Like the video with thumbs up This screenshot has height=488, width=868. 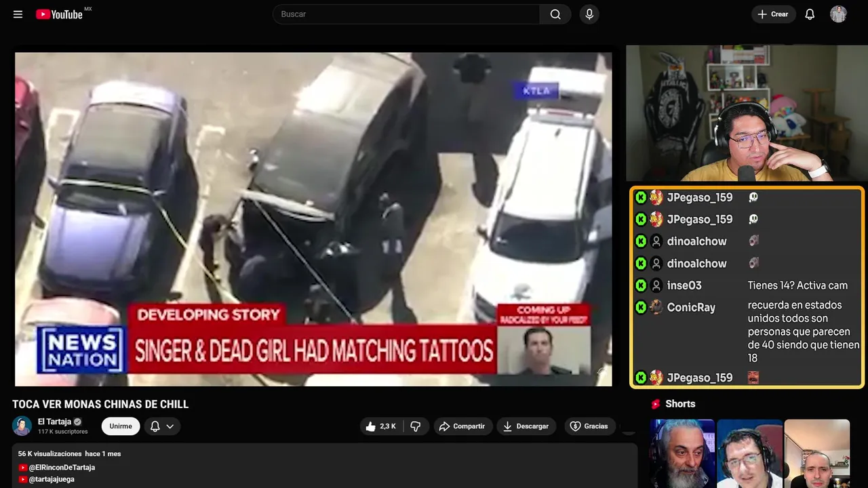(380, 426)
